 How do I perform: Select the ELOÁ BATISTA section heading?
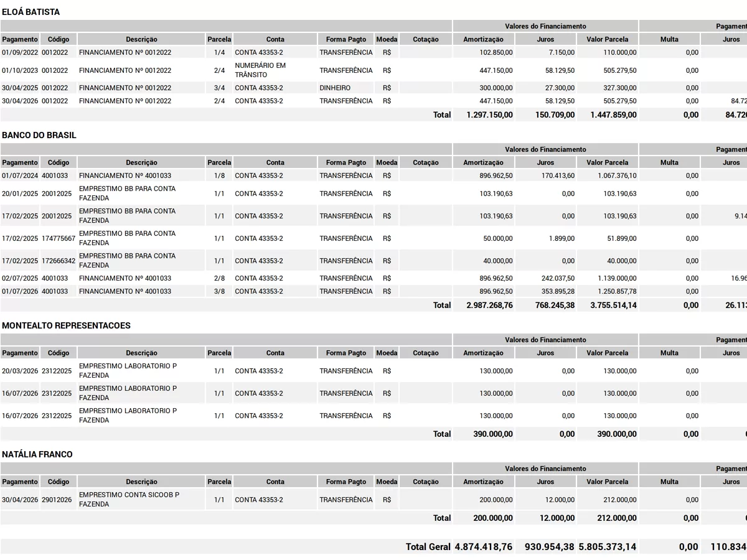click(31, 12)
